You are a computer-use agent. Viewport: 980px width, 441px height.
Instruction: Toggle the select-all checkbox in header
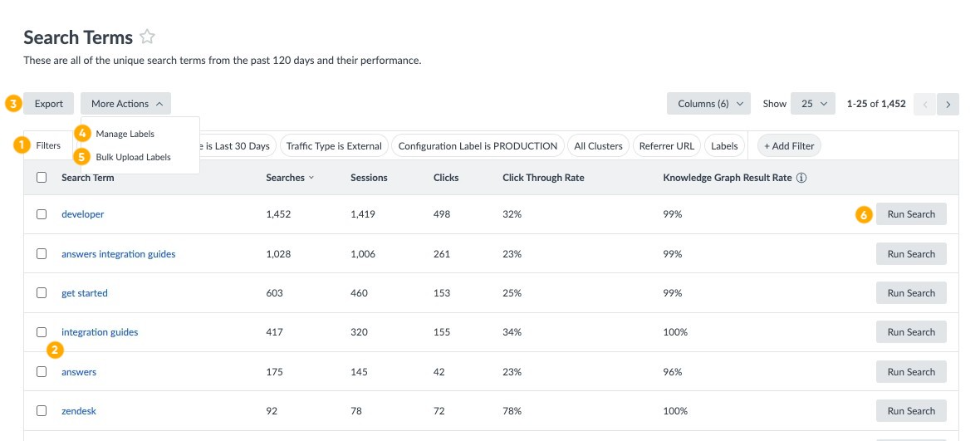point(42,178)
